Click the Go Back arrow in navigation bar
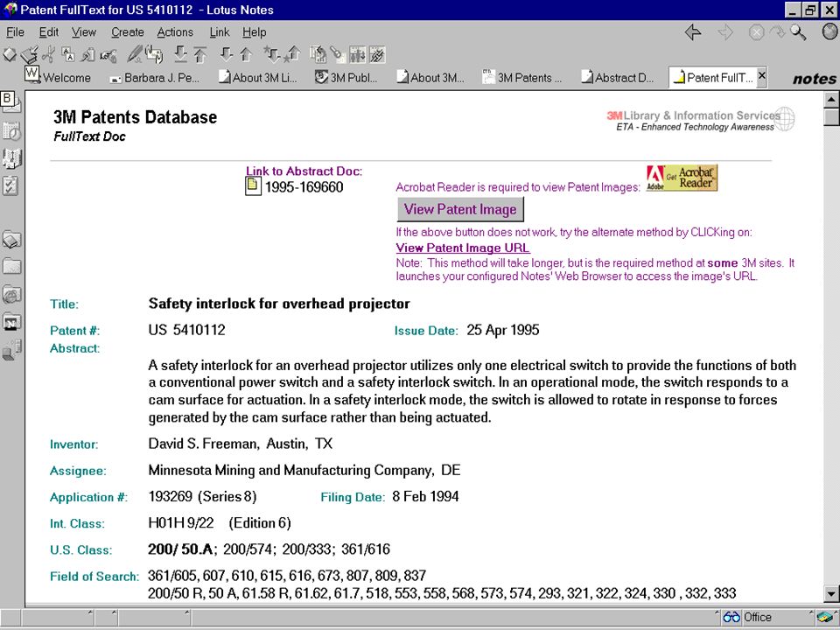The image size is (840, 630). click(x=693, y=32)
